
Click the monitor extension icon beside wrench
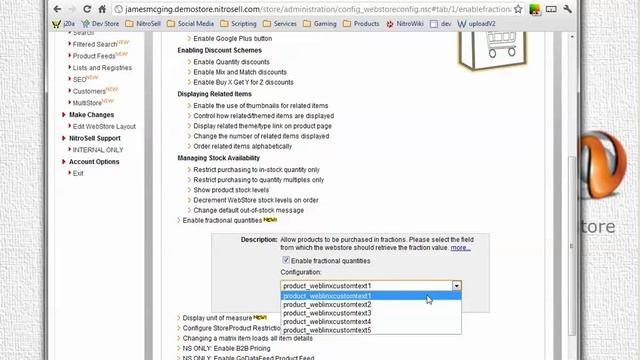click(x=551, y=9)
